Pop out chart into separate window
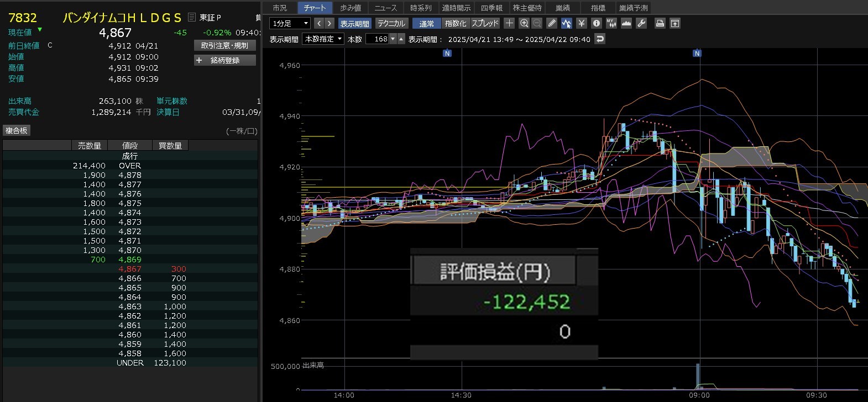This screenshot has width=868, height=402. [x=674, y=23]
